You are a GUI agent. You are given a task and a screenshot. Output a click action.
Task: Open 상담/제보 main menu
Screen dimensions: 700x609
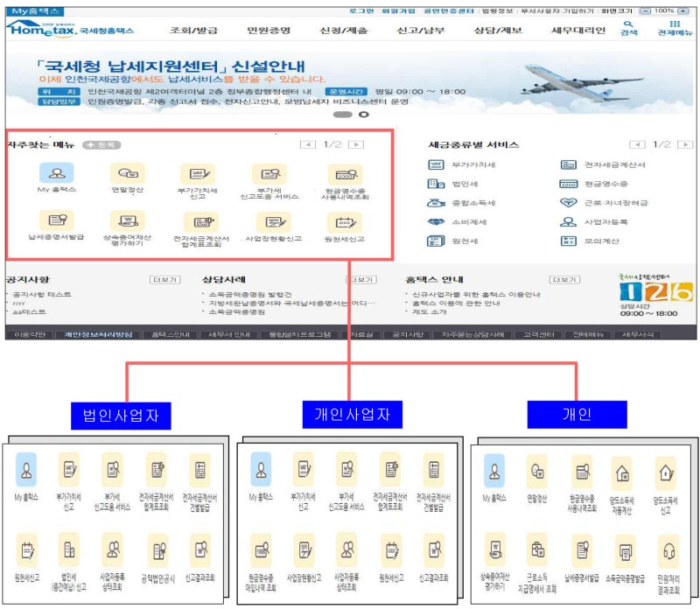point(498,31)
